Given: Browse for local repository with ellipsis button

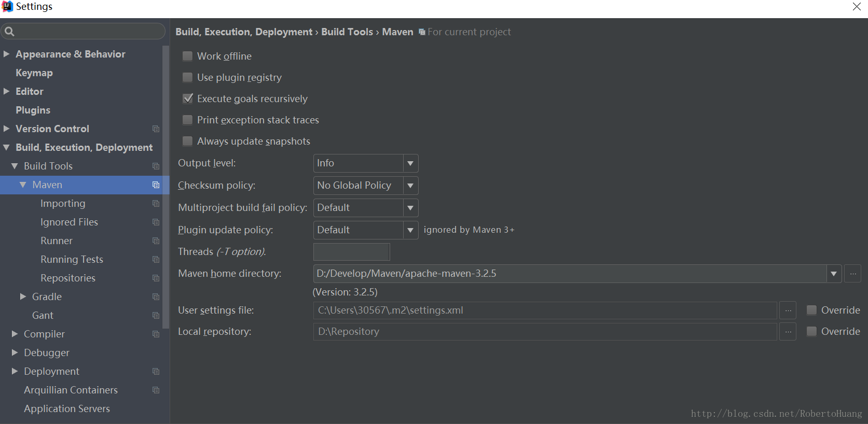Looking at the screenshot, I should (x=788, y=332).
